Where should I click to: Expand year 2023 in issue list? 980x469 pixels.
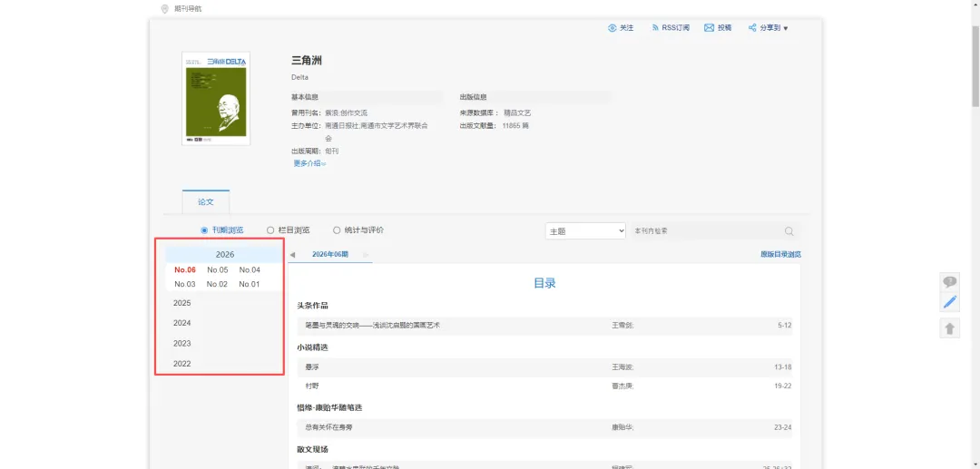click(x=181, y=344)
